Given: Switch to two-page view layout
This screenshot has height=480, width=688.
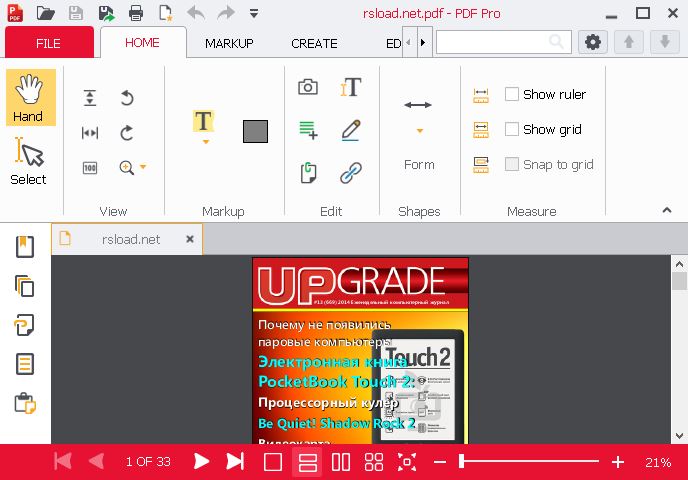Looking at the screenshot, I should (341, 462).
